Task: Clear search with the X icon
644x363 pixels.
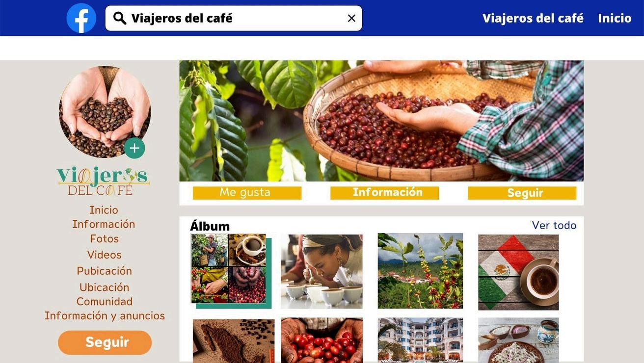Action: click(x=351, y=18)
